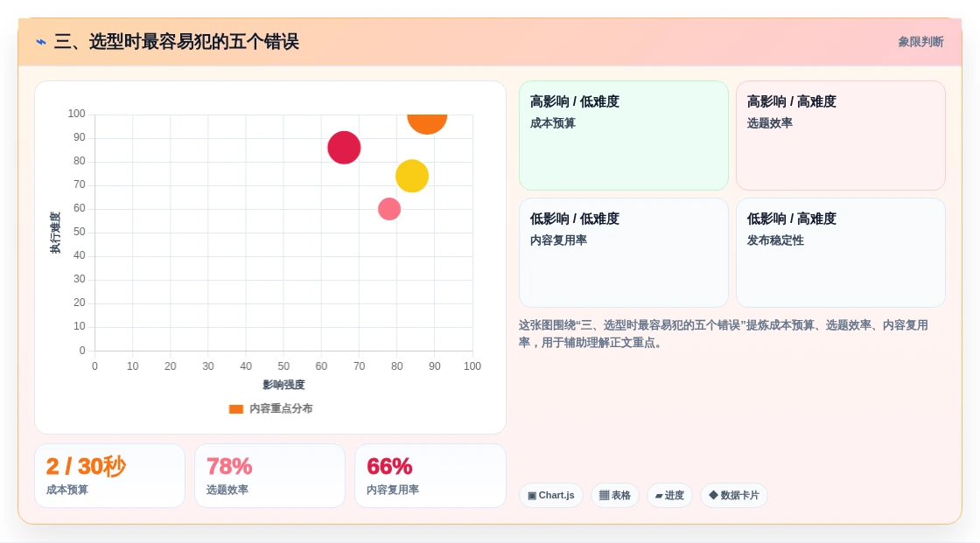Click the title 三、选型时最容易犯的五个错误

(x=177, y=42)
